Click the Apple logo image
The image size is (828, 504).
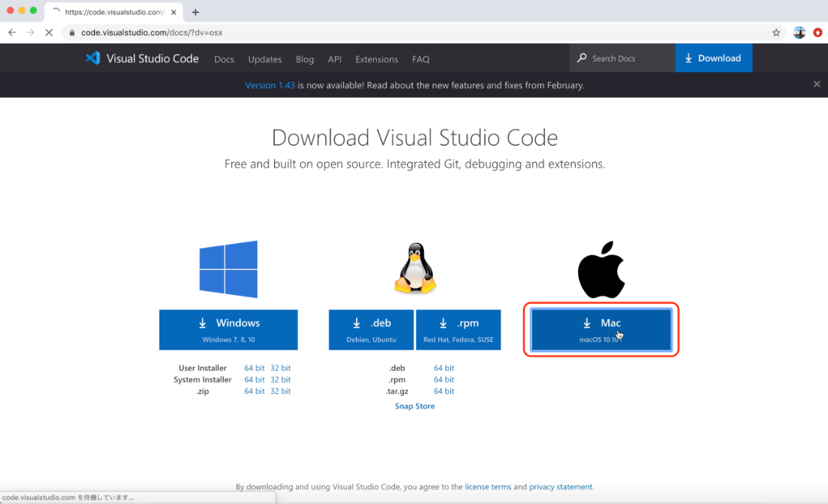pyautogui.click(x=601, y=270)
